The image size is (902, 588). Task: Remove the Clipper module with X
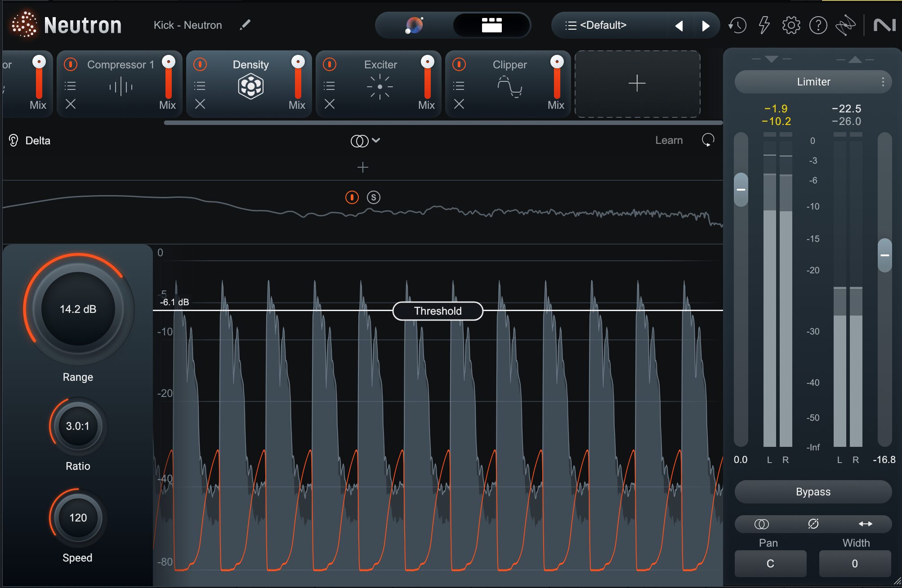[459, 104]
